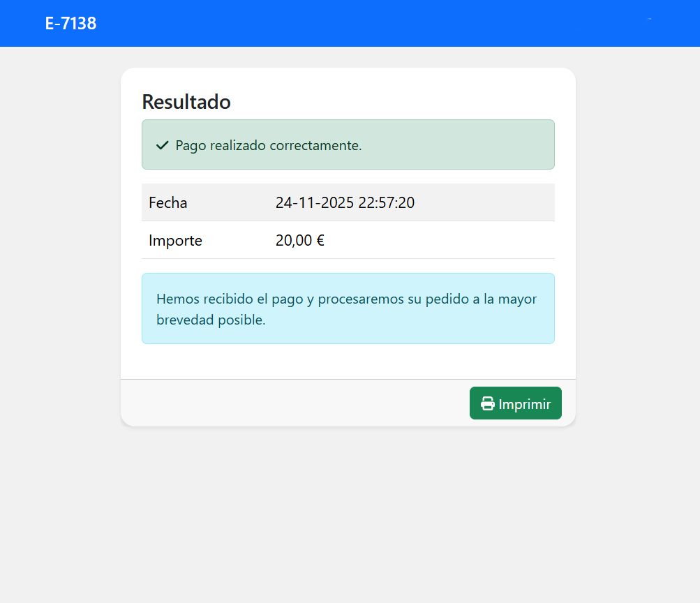Click the printer icon in the Imprimir button
700x603 pixels.
coord(488,404)
